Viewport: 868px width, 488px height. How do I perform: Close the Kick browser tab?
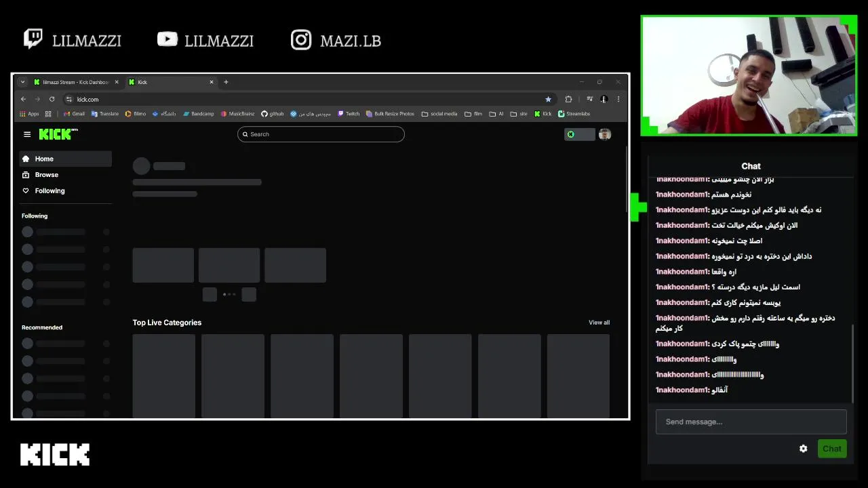212,82
